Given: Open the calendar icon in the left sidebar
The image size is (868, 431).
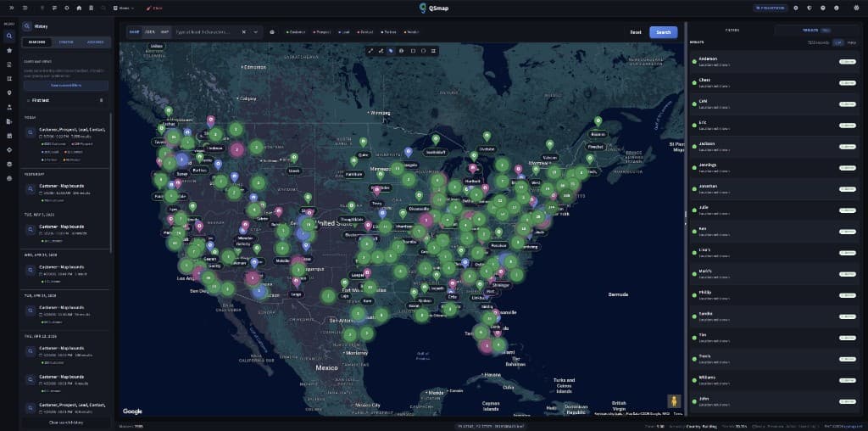Looking at the screenshot, I should click(8, 136).
